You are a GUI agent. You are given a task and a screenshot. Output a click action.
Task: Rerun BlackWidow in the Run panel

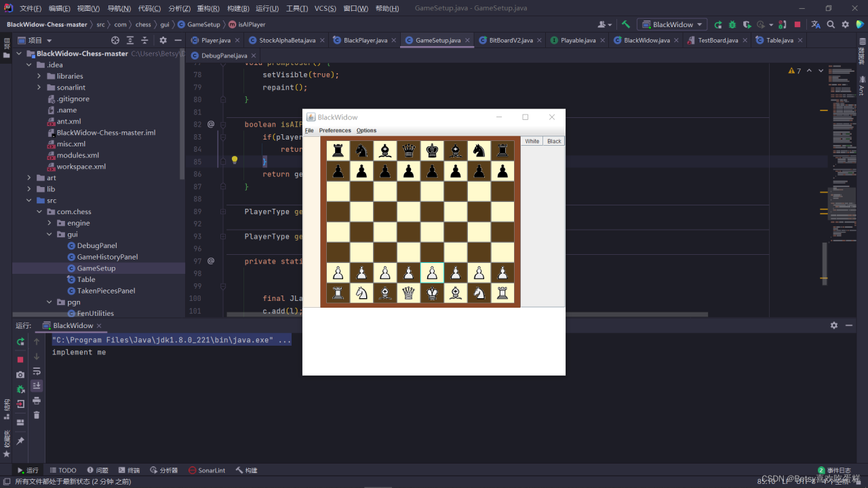(x=20, y=342)
